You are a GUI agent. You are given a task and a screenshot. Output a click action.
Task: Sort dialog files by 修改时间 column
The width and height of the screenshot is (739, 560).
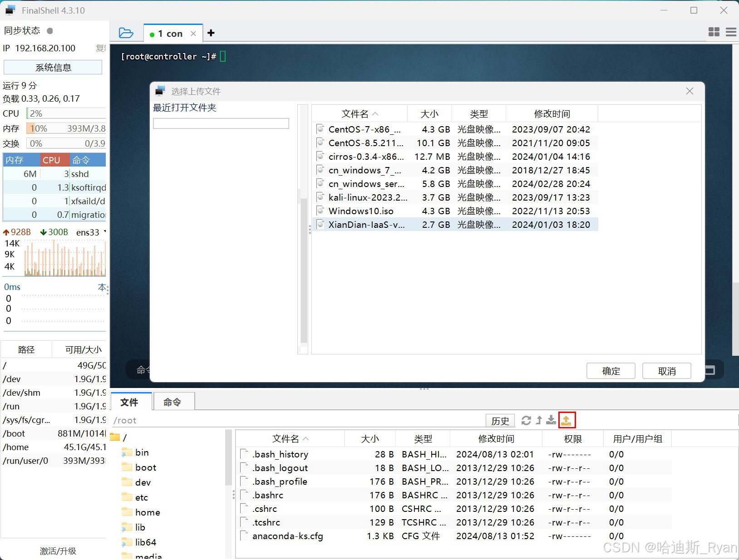(552, 114)
